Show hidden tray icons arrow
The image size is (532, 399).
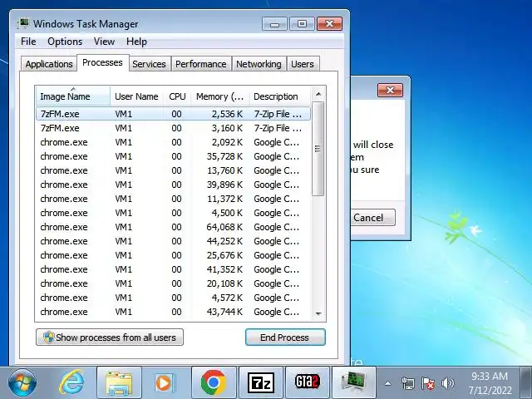click(x=388, y=384)
